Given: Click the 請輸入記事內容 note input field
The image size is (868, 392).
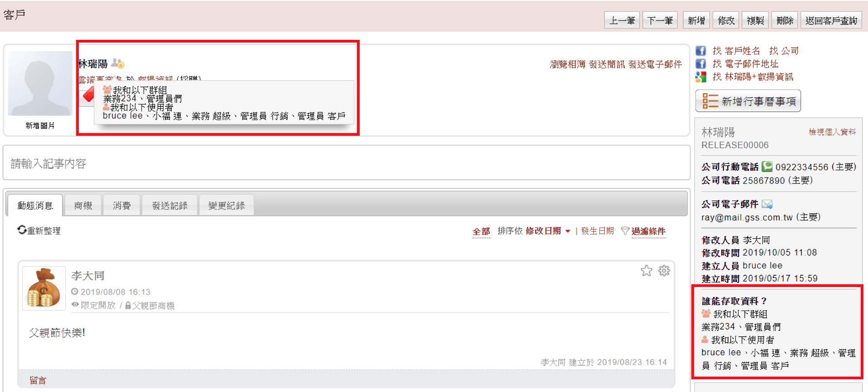Looking at the screenshot, I should (x=347, y=163).
